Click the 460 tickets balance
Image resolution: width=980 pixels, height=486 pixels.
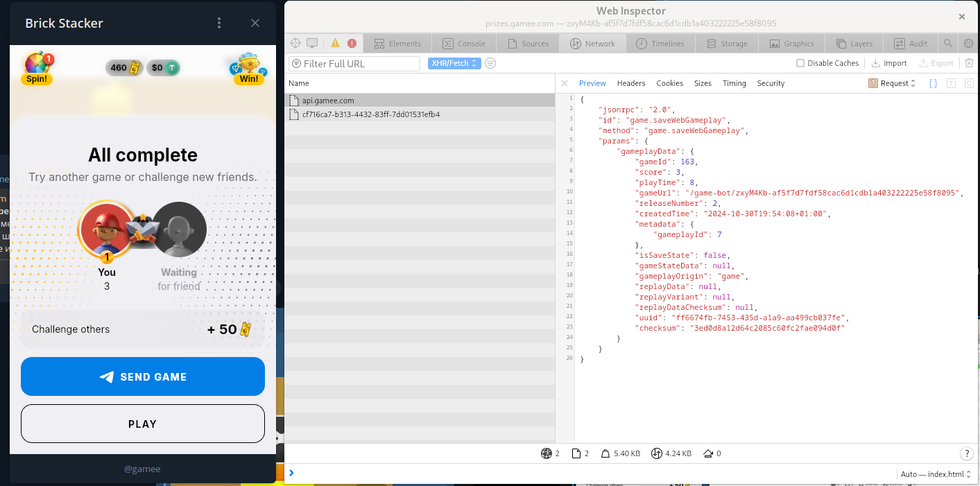click(125, 68)
